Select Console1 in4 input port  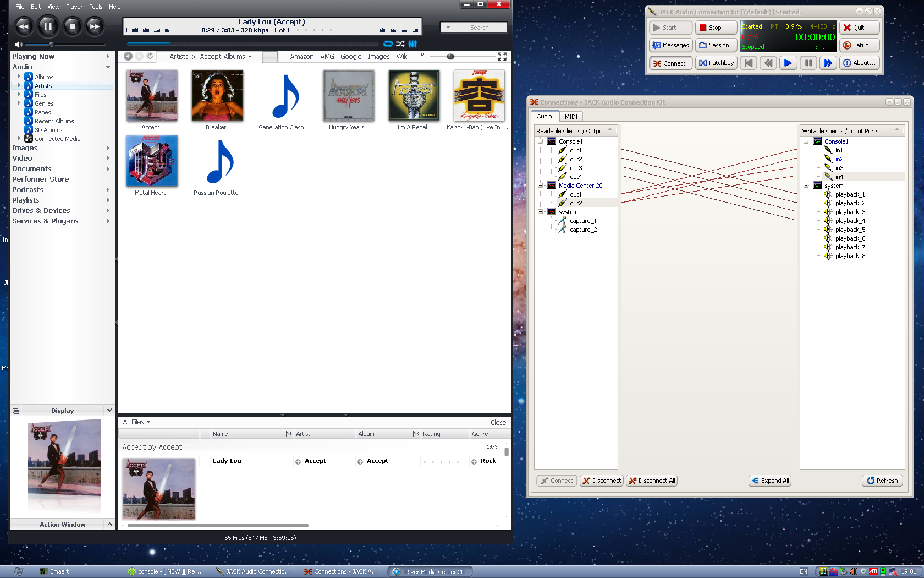coord(839,177)
